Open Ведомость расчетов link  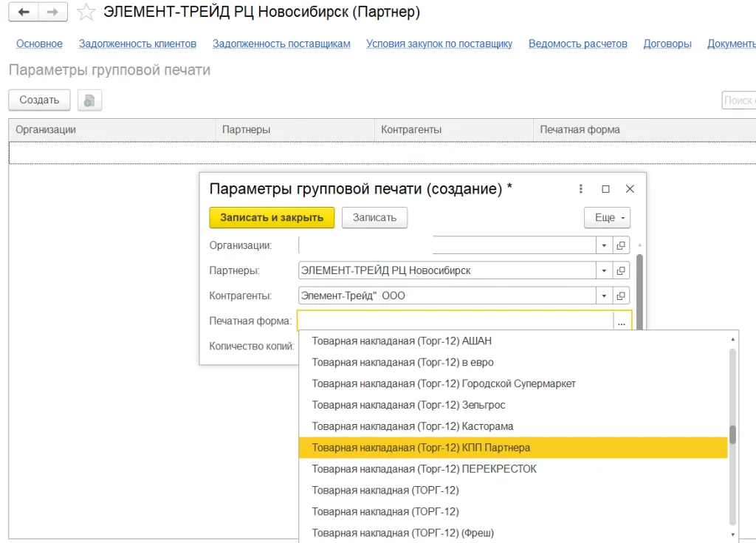[x=577, y=44]
